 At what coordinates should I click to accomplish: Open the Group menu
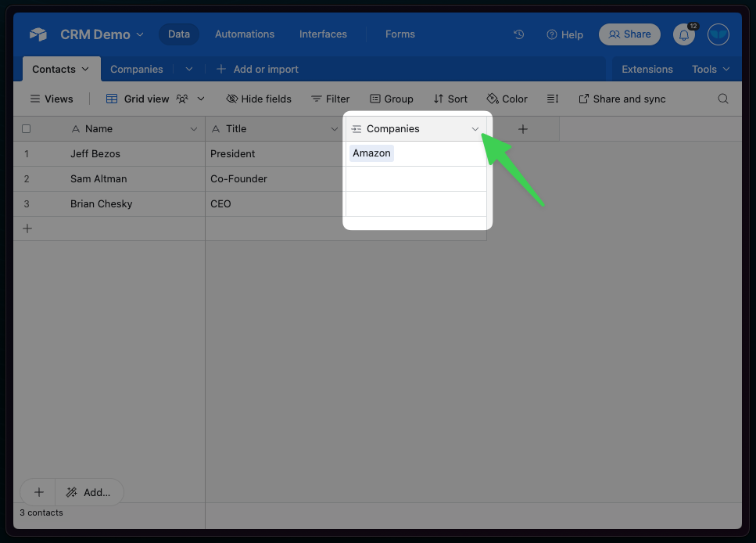click(392, 99)
